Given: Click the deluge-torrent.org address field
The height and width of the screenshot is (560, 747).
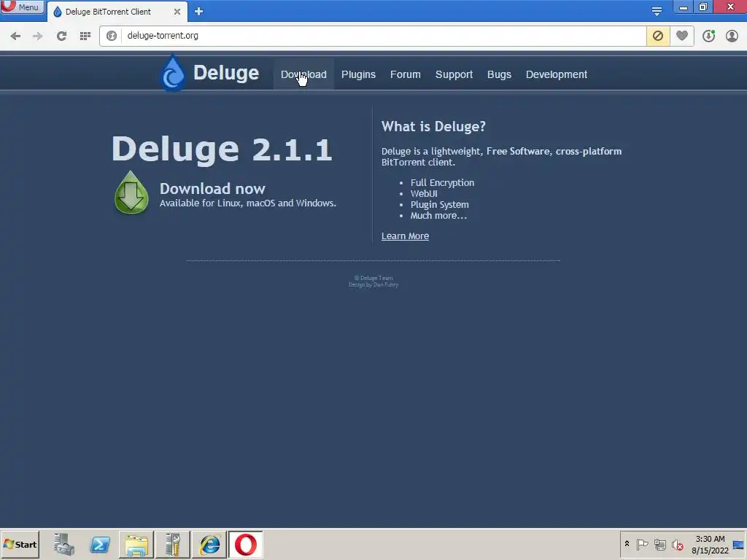Looking at the screenshot, I should click(384, 36).
